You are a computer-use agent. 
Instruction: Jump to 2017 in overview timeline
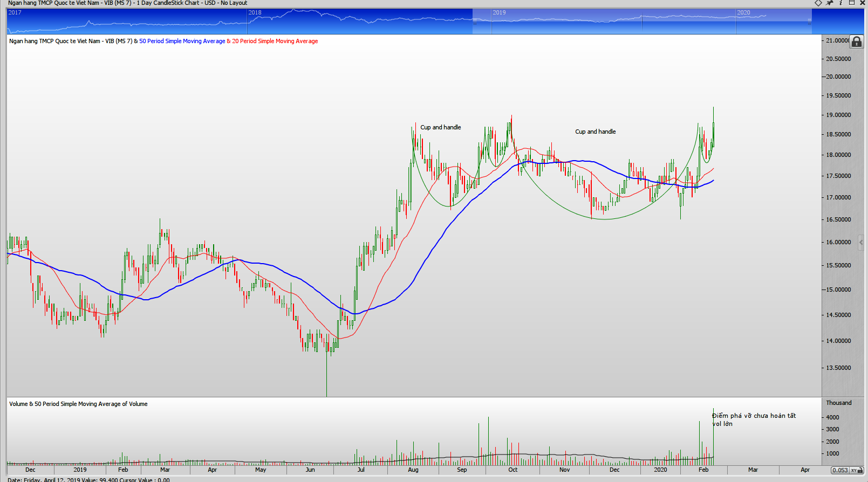pos(15,12)
